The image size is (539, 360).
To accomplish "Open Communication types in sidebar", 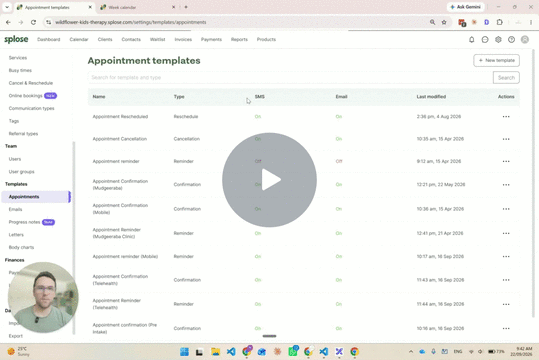I will point(31,108).
